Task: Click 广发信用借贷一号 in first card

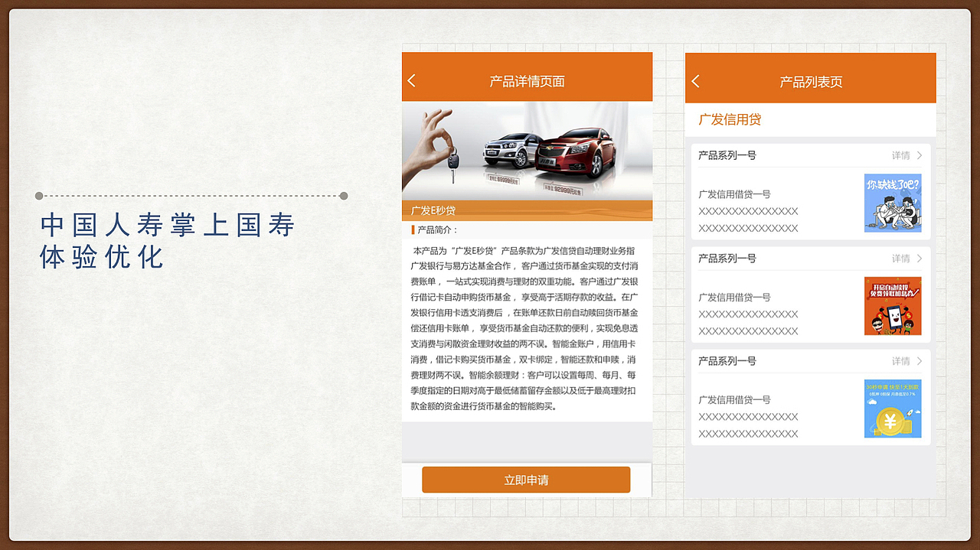Action: pyautogui.click(x=734, y=194)
